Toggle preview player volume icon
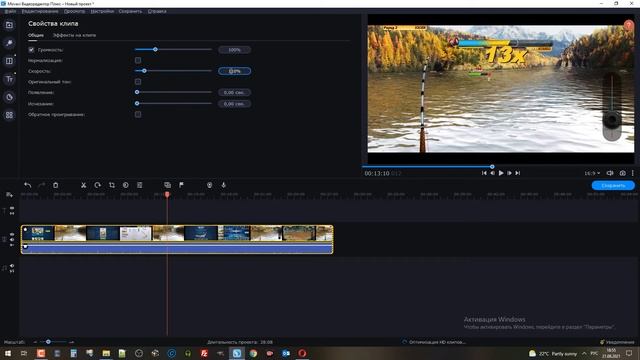 [x=610, y=173]
